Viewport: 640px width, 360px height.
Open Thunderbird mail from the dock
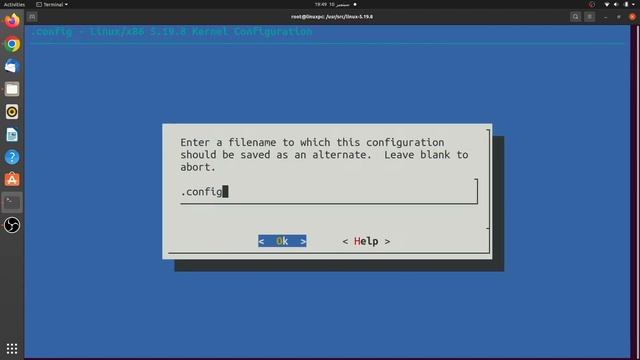coord(12,66)
